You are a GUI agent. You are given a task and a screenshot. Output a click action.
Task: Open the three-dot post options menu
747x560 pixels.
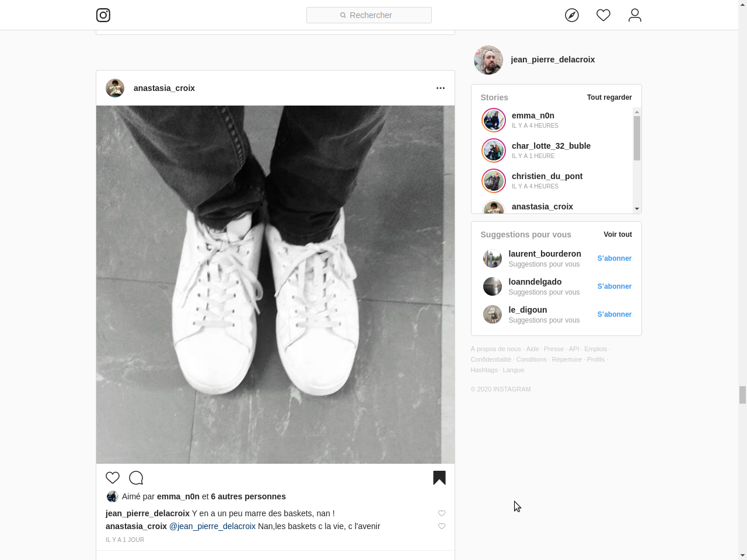coord(441,88)
